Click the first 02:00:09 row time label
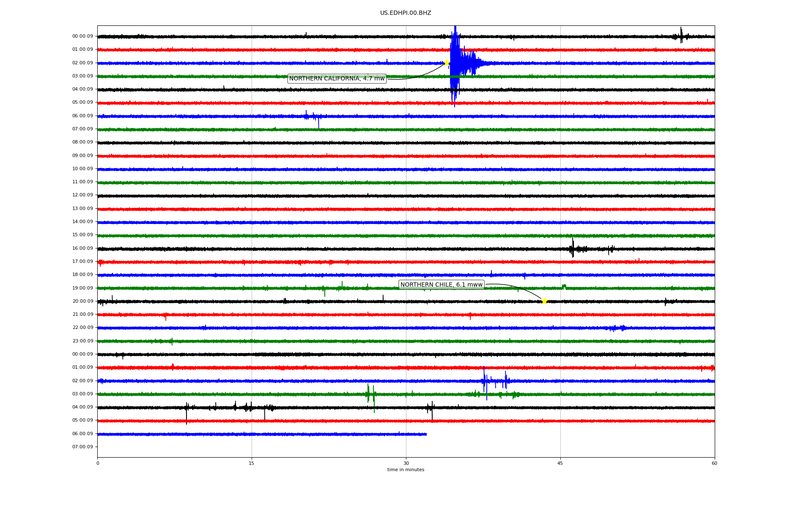Viewport: 812px width, 508px height. (x=82, y=63)
